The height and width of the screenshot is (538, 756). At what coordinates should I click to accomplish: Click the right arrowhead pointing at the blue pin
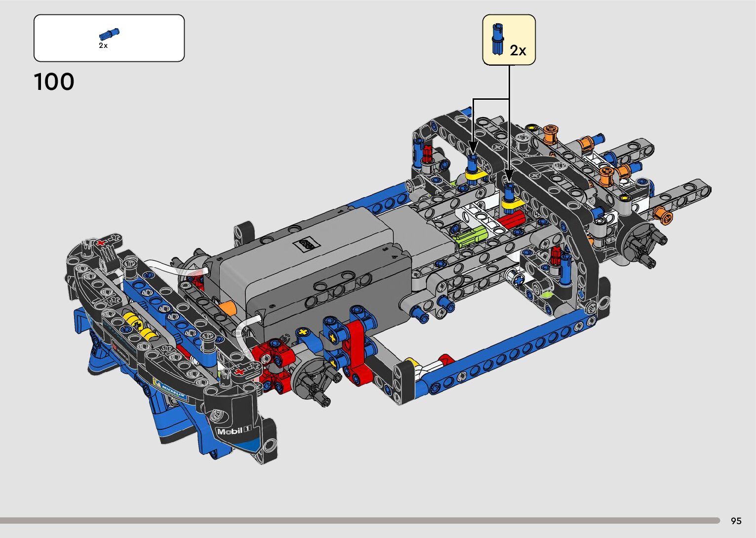coord(509,176)
